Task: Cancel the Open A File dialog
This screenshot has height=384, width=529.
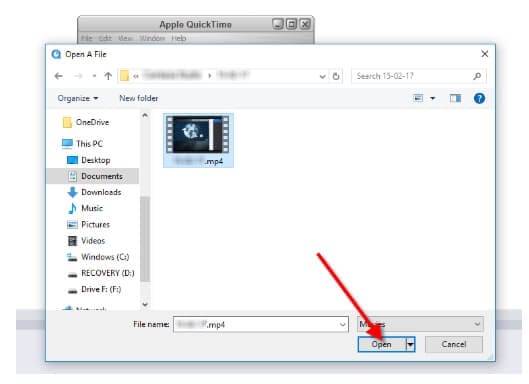Action: pos(454,344)
